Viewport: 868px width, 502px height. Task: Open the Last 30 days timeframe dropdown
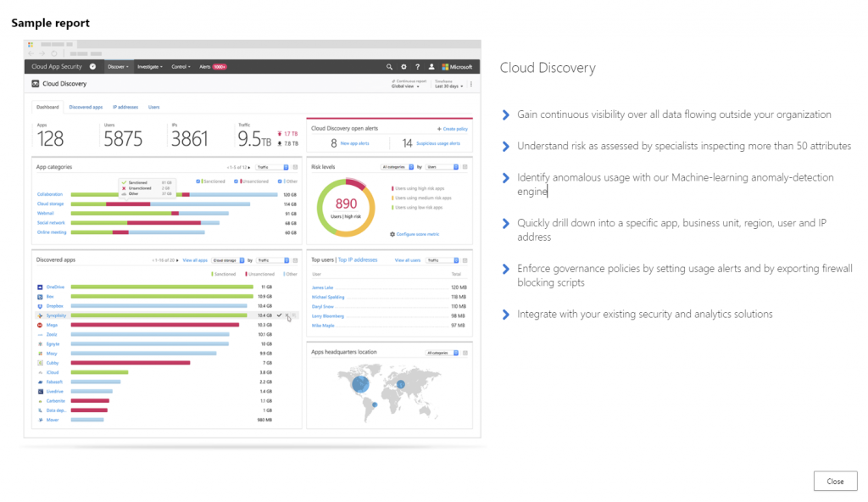click(x=449, y=86)
